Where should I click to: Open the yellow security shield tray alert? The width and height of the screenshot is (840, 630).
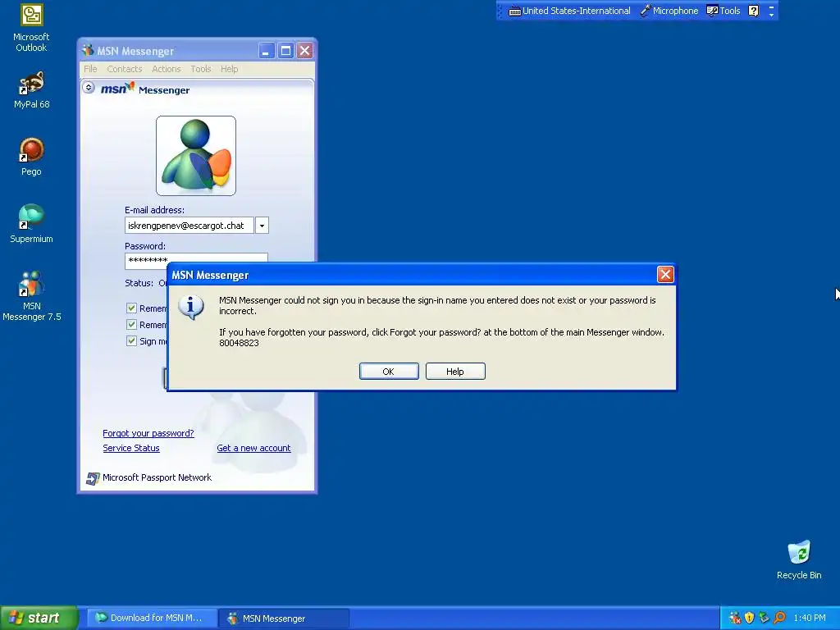click(750, 618)
